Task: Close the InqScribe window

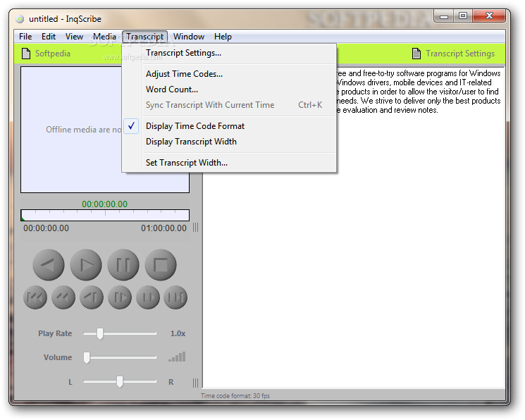Action: (489, 16)
